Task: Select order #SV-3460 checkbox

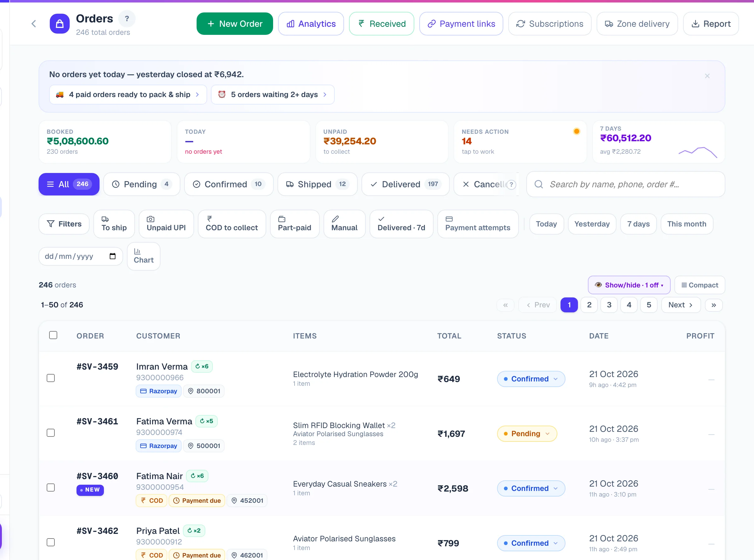Action: pyautogui.click(x=51, y=488)
